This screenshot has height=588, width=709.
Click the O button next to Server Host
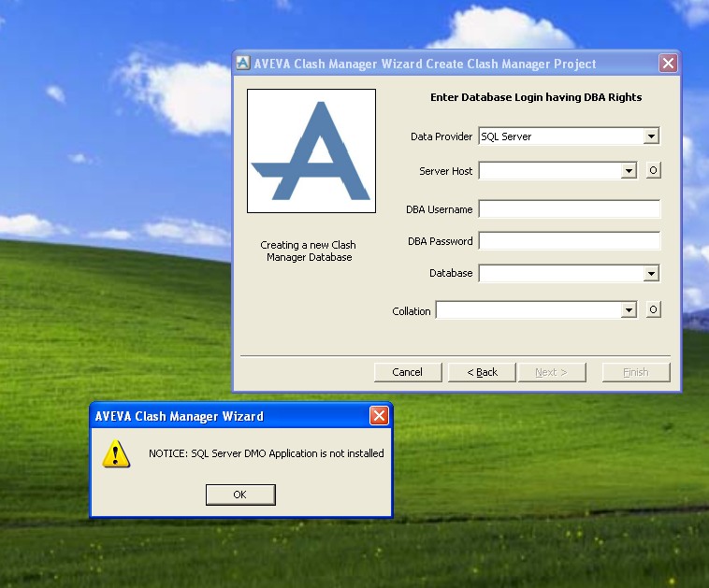(654, 170)
